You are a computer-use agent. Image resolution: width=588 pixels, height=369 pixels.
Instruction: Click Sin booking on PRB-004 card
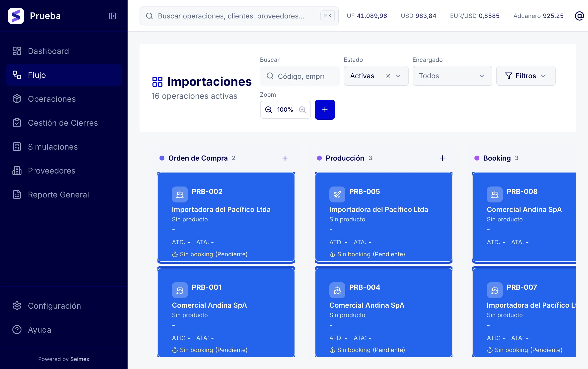[354, 350]
